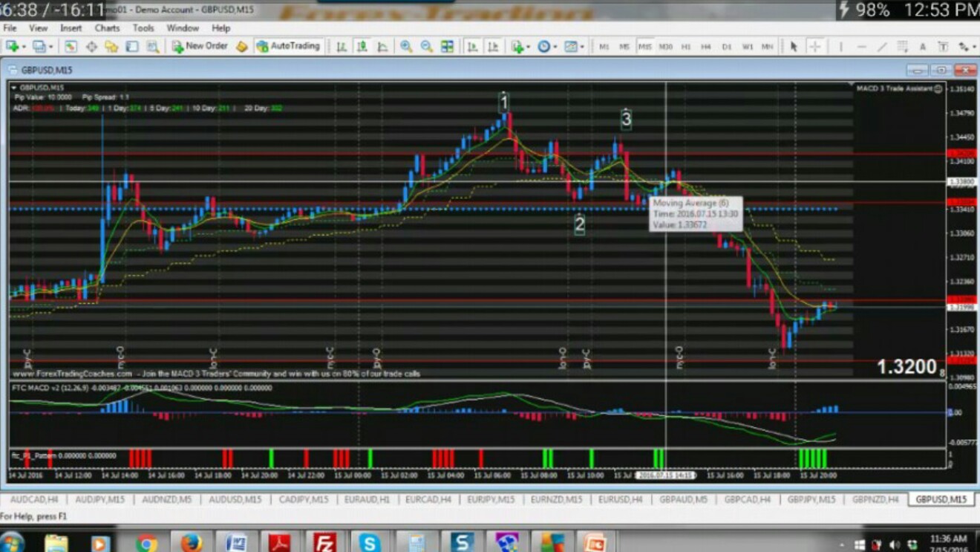Pick the Fibonacci retracement tool

click(x=902, y=46)
